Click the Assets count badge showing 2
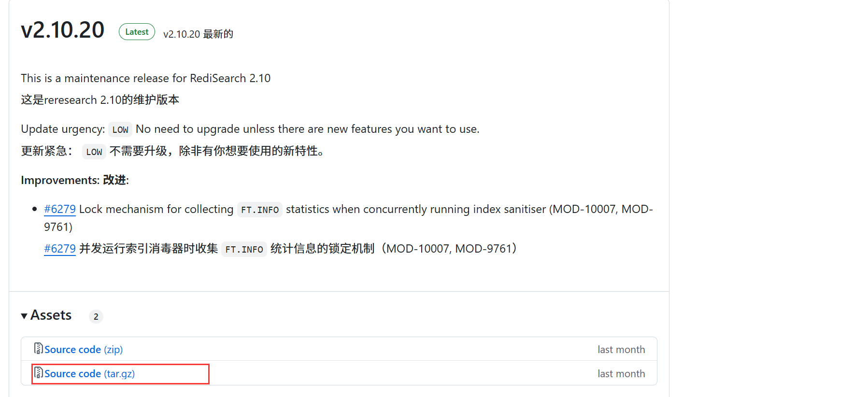 (96, 316)
